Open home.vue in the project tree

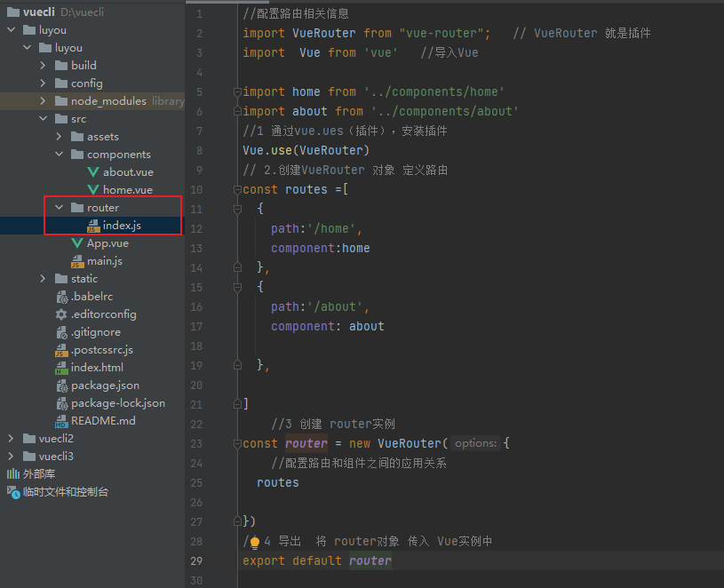pos(128,190)
